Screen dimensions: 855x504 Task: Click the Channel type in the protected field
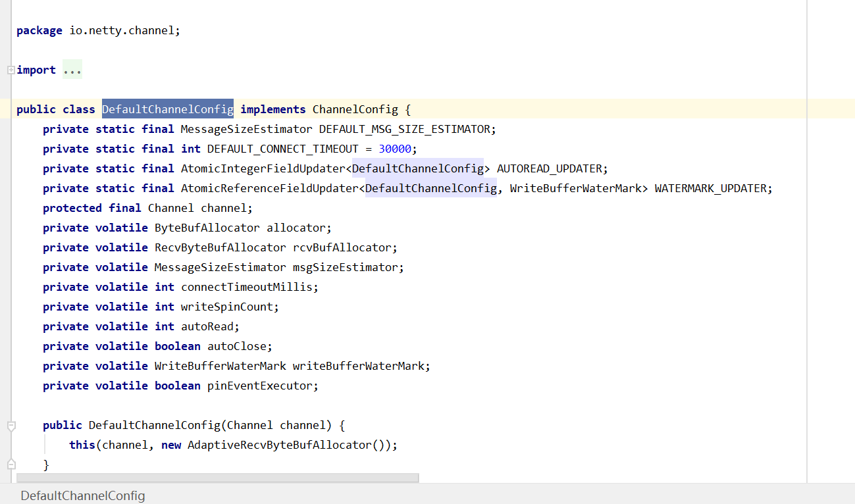pos(171,208)
